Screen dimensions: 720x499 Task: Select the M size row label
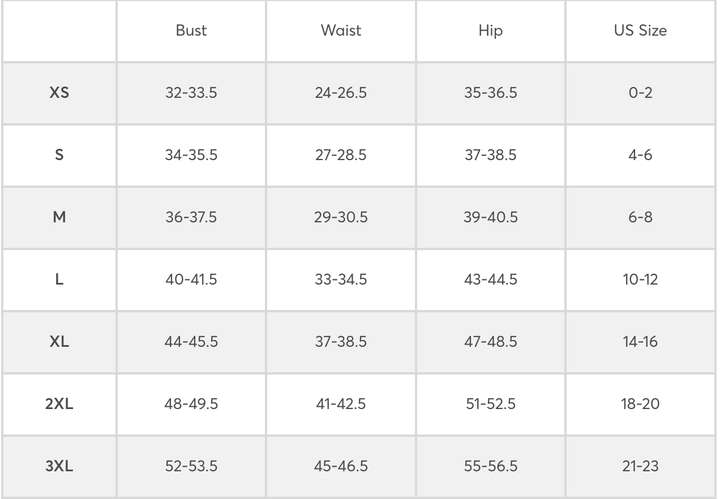click(x=59, y=217)
